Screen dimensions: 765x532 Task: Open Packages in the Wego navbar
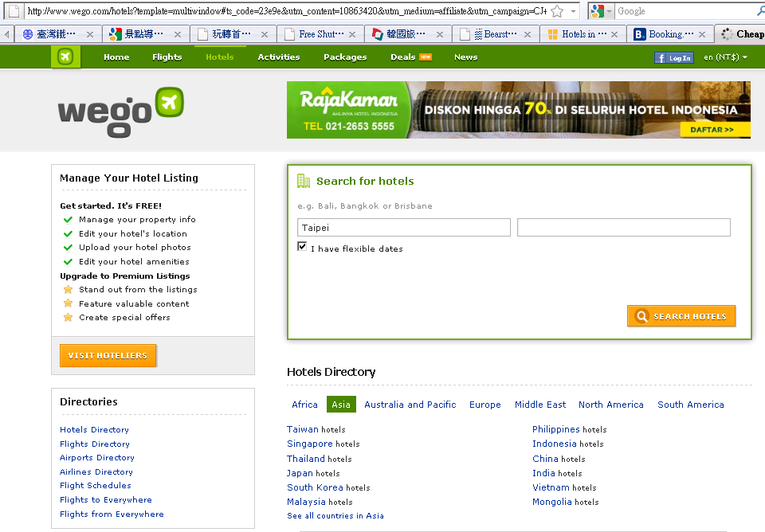point(345,57)
